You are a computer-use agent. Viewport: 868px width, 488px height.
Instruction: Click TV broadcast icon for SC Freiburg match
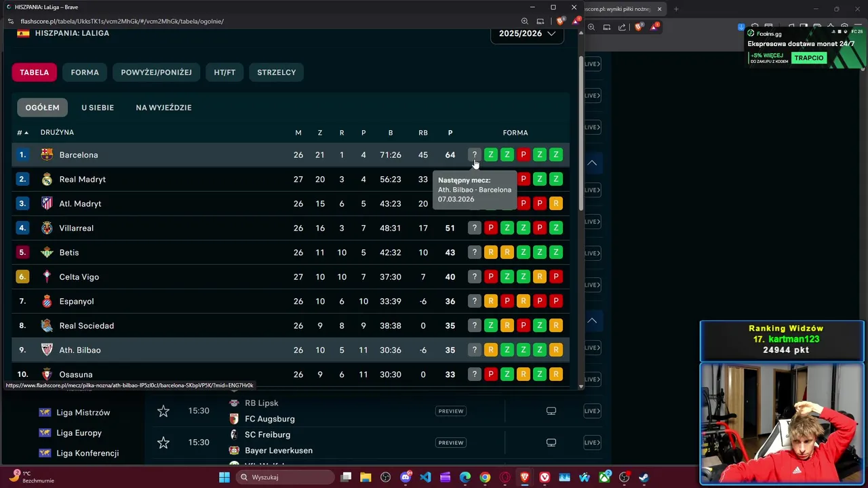551,443
